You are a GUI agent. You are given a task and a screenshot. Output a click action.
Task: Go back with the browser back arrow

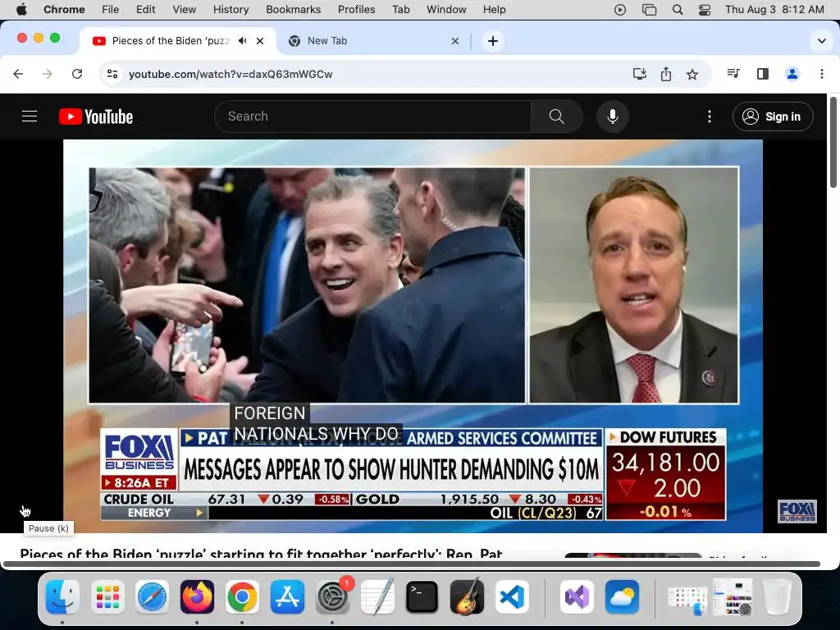18,74
